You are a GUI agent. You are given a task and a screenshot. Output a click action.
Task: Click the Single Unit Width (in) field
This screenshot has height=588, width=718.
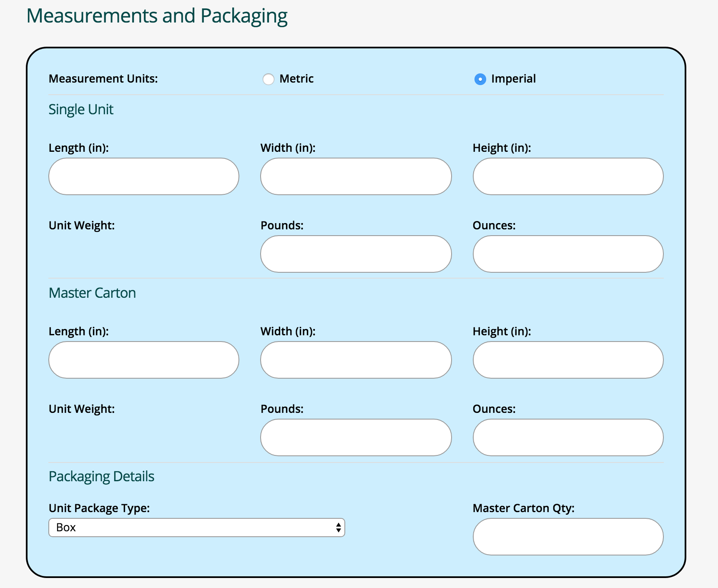pyautogui.click(x=356, y=176)
